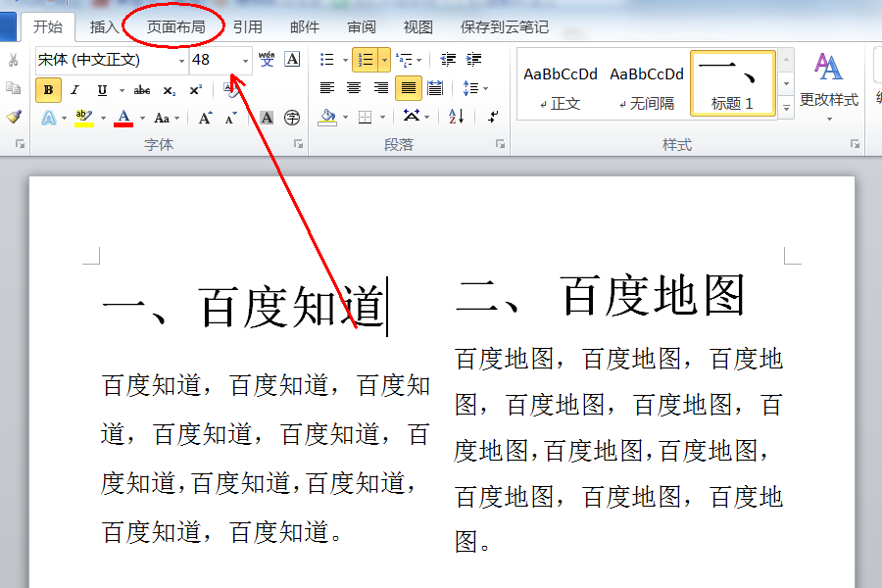882x588 pixels.
Task: Open the 插入 tab
Action: (104, 27)
